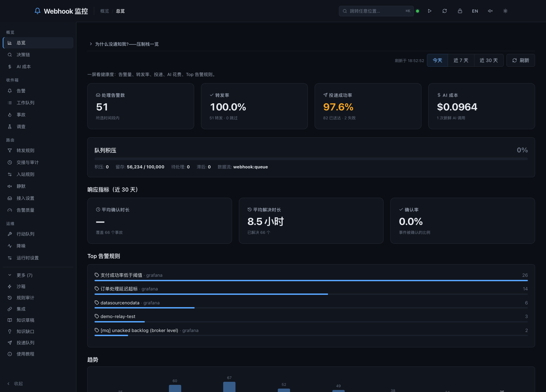This screenshot has width=546, height=392.
Task: Collapse the sidebar with 收起
Action: (x=15, y=383)
